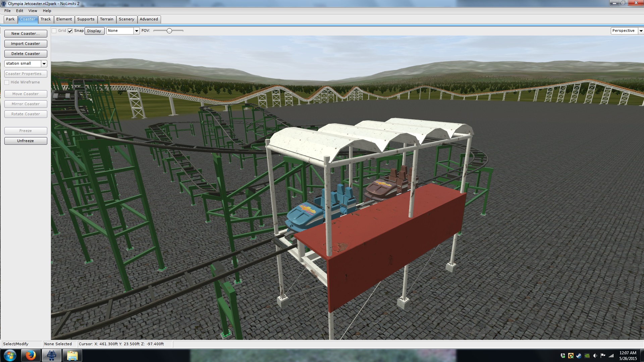Click the Unfreeze button
Screen dimensions: 644x362
click(25, 141)
